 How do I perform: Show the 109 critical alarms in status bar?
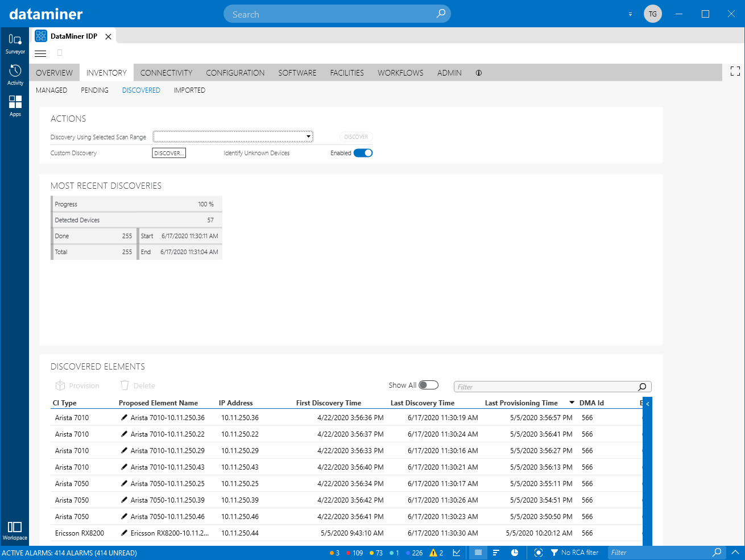pyautogui.click(x=354, y=553)
